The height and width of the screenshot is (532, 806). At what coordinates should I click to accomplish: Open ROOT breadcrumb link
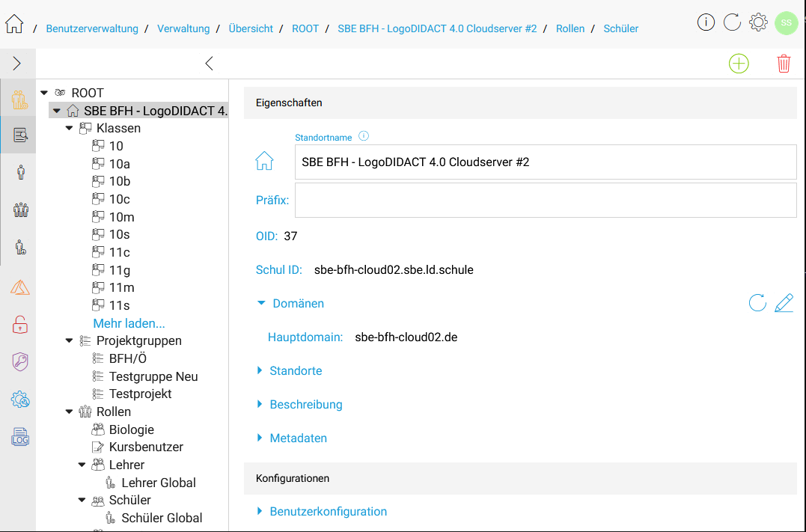pyautogui.click(x=305, y=28)
